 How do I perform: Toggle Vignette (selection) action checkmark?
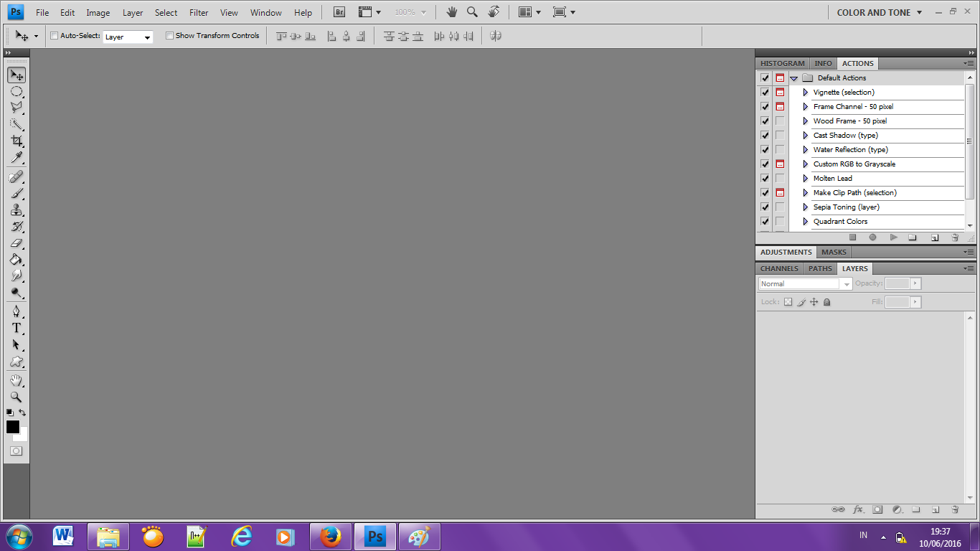[x=765, y=92]
